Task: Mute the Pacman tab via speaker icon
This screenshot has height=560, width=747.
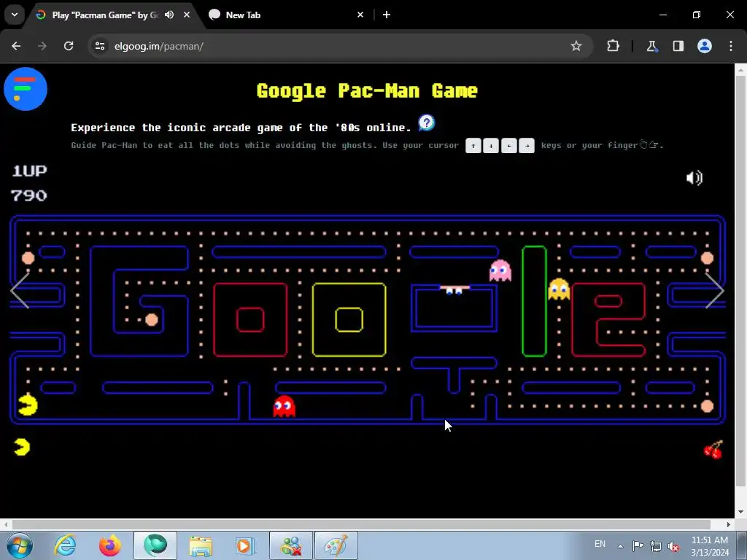Action: pyautogui.click(x=169, y=15)
